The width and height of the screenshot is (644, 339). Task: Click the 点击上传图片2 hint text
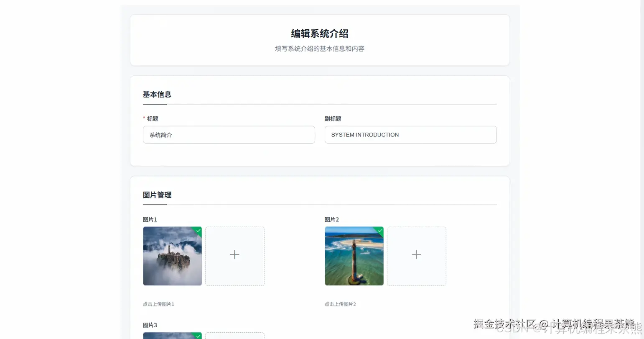pos(340,304)
